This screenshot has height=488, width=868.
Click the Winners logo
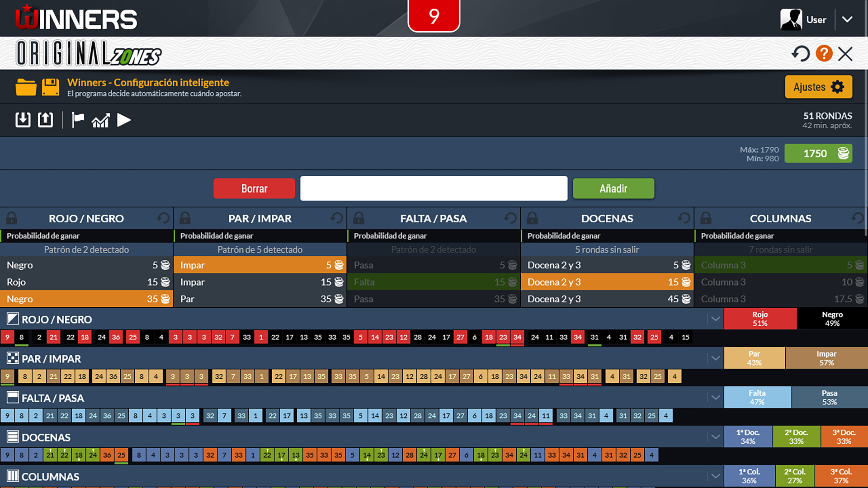(76, 18)
